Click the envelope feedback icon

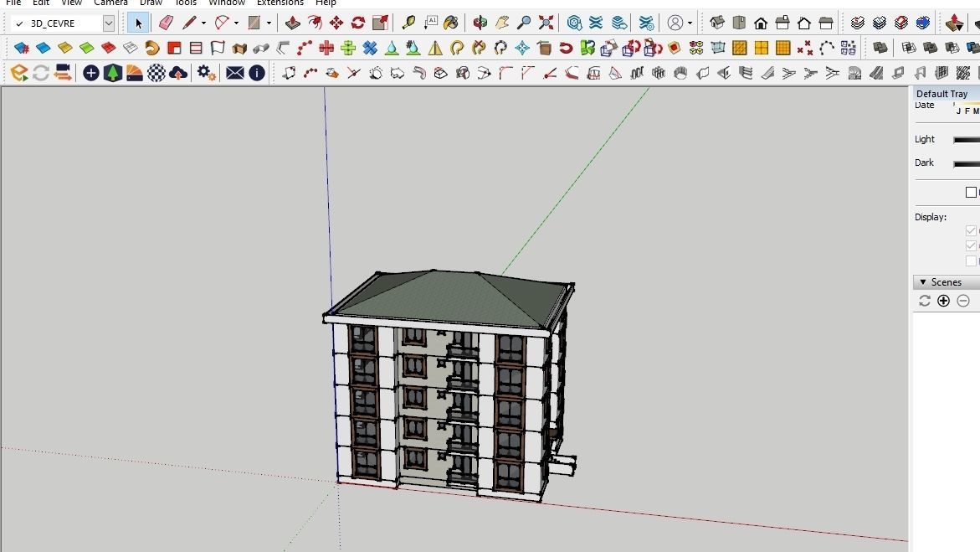(235, 73)
